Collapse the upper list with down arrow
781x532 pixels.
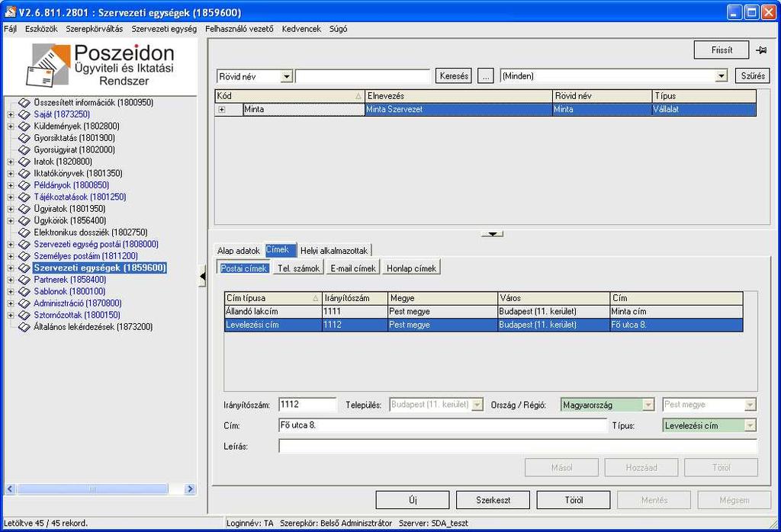point(492,233)
